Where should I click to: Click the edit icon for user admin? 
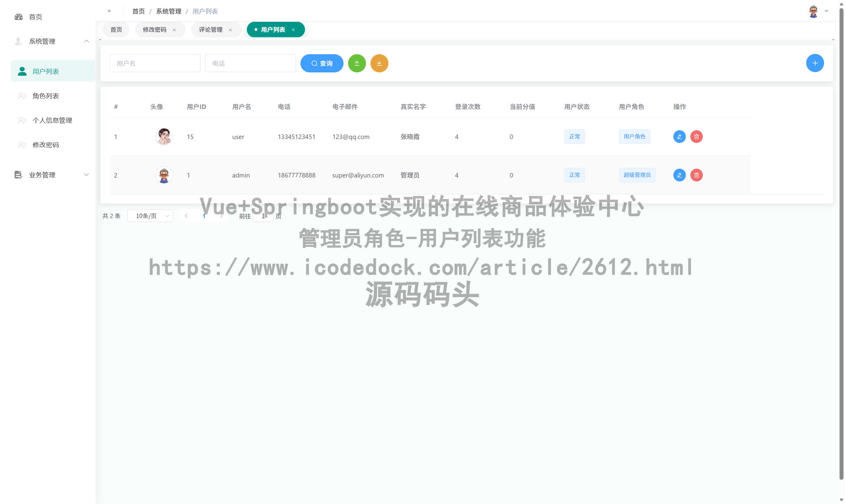679,175
